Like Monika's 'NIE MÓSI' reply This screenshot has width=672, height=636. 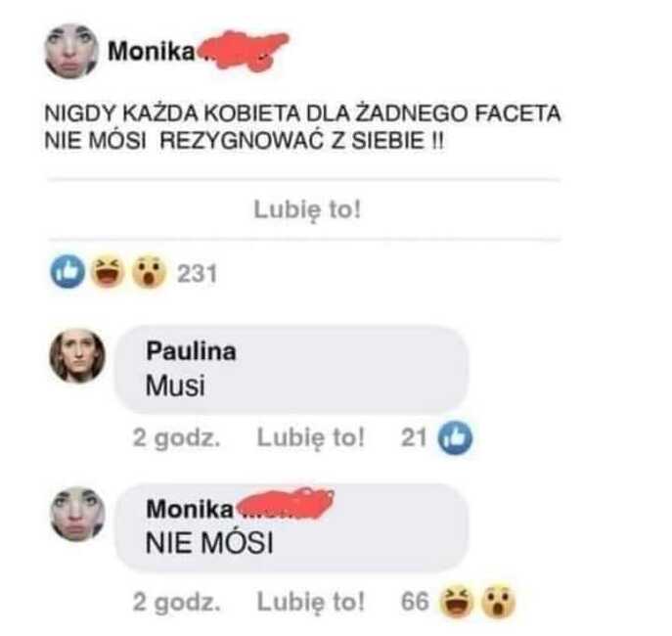[311, 602]
